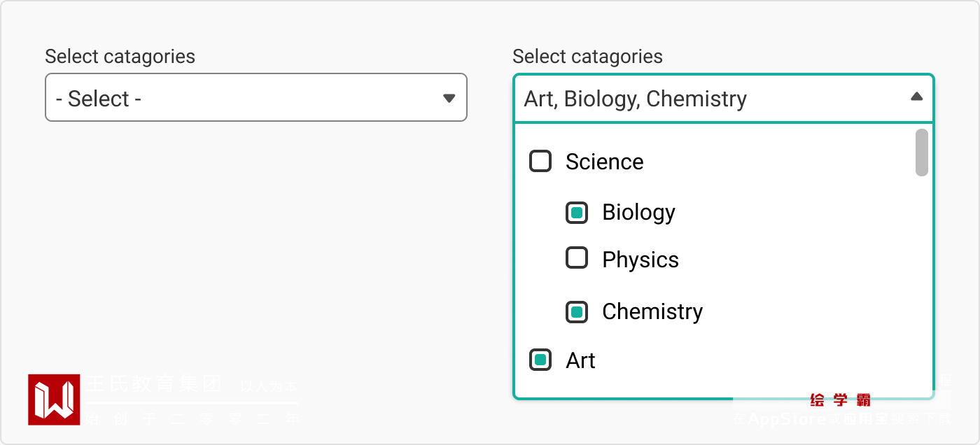Click the down arrow in the left dropdown
The width and height of the screenshot is (980, 445).
coord(449,98)
